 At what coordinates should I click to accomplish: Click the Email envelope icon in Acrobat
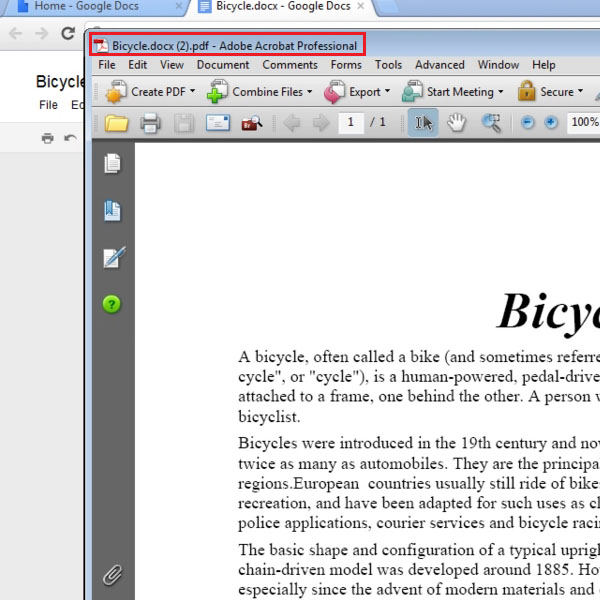(218, 123)
